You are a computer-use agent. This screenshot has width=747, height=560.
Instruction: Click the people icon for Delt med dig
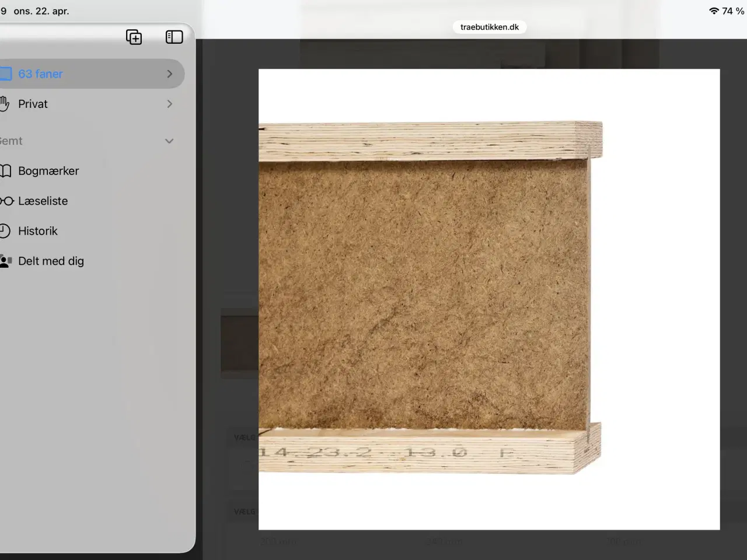coord(5,261)
